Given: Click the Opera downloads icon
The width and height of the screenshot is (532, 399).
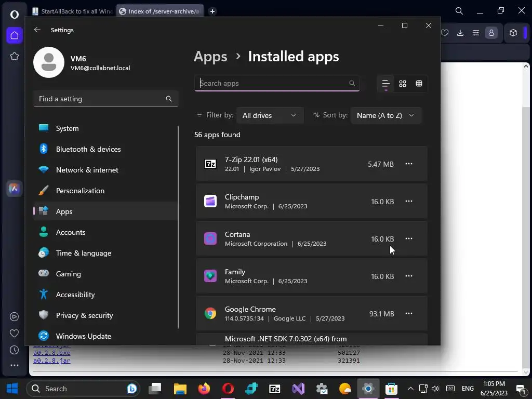Looking at the screenshot, I should click(460, 33).
